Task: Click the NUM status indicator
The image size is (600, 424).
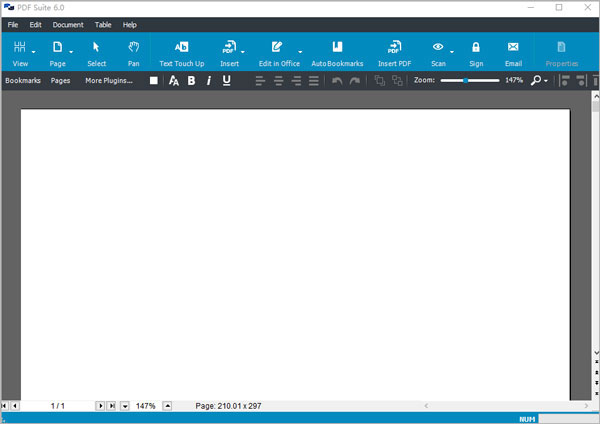Action: [x=527, y=419]
